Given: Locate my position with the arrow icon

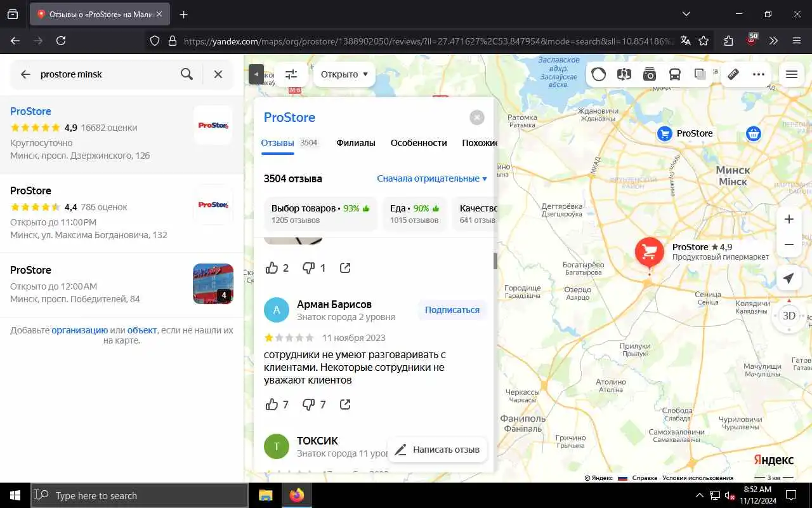Looking at the screenshot, I should 789,278.
